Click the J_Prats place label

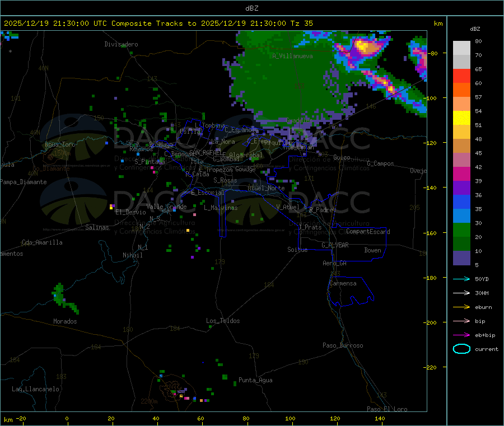(x=310, y=227)
